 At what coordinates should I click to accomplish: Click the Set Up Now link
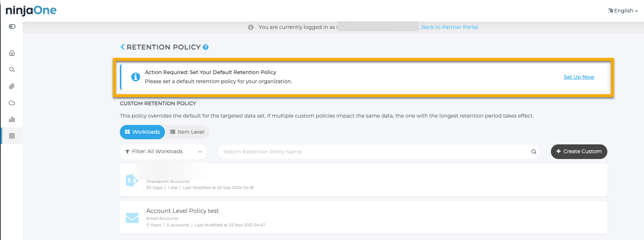(x=579, y=77)
